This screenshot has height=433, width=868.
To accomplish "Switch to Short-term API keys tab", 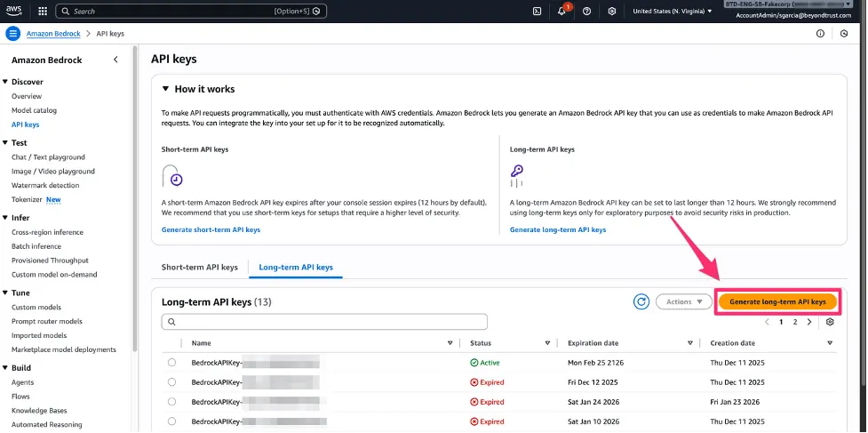I will point(199,268).
